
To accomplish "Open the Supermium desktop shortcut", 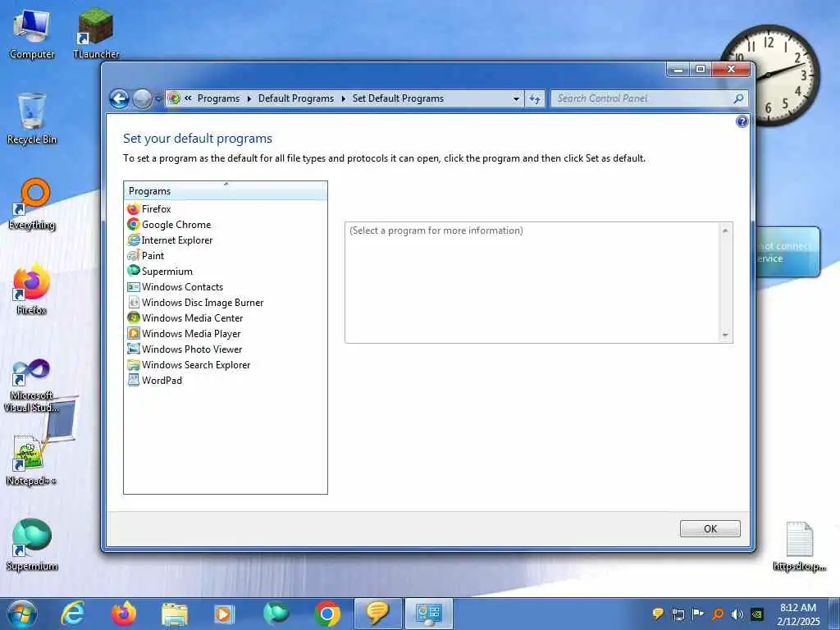I will tap(32, 545).
